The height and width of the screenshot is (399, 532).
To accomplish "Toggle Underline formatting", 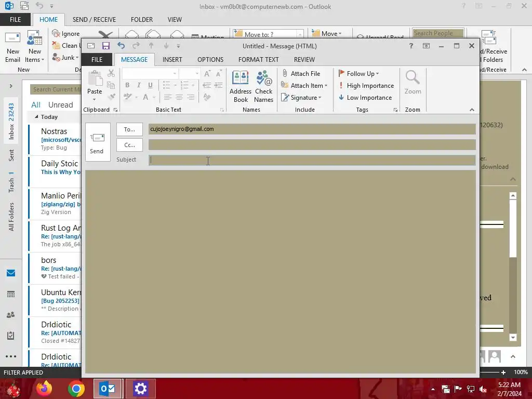I will tap(150, 85).
